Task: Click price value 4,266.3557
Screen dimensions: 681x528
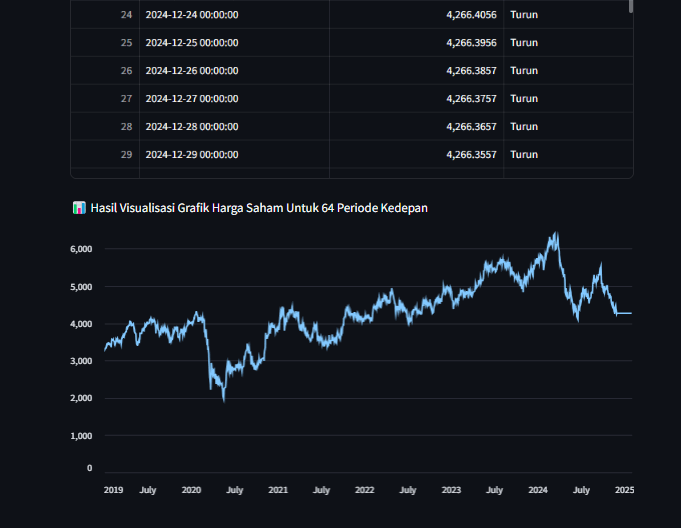Action: [471, 155]
